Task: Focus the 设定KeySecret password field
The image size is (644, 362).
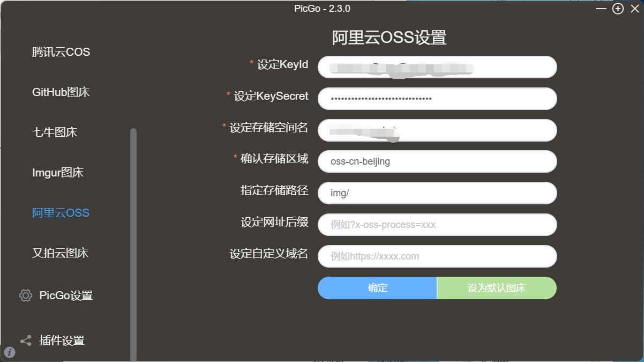Action: click(x=437, y=99)
